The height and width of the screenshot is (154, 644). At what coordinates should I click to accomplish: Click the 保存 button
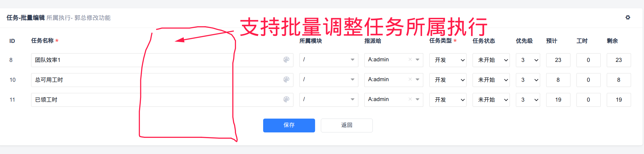click(289, 125)
